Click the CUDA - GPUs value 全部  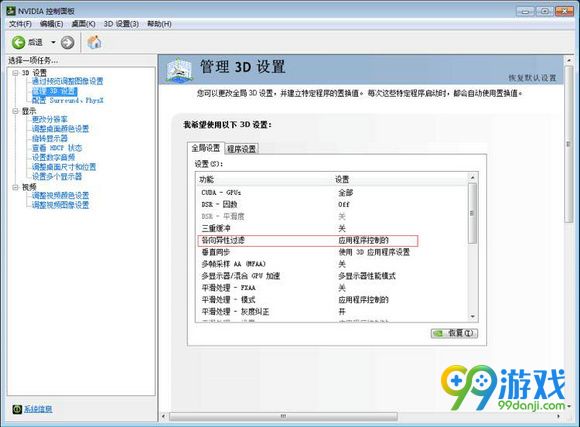(x=346, y=193)
